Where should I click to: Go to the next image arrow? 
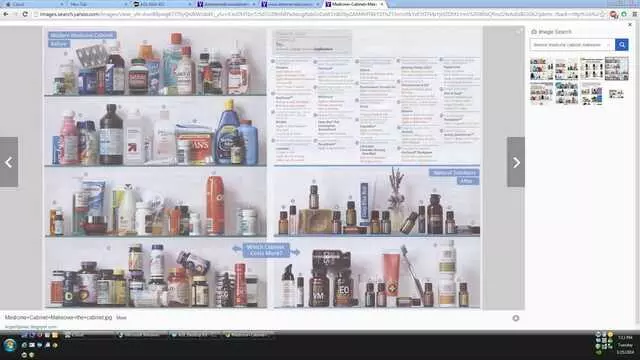pos(516,162)
